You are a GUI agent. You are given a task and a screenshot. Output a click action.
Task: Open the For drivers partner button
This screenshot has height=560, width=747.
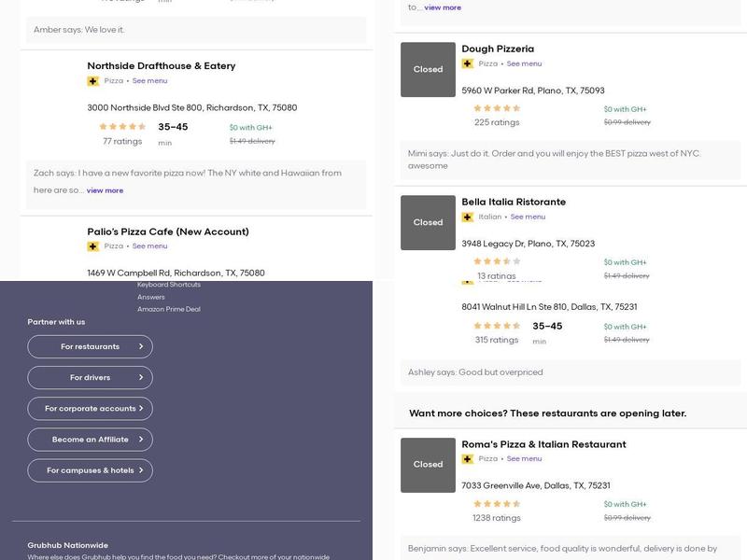[x=91, y=378]
